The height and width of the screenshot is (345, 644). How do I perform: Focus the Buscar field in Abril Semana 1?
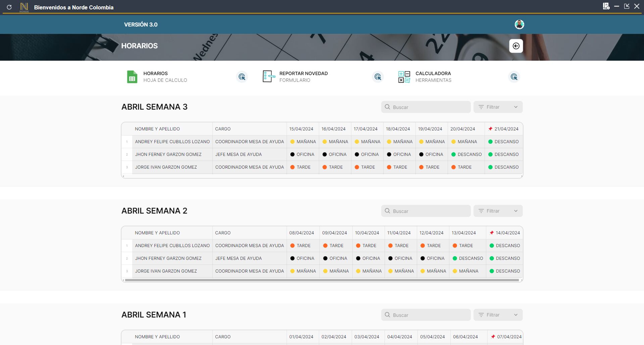coord(426,315)
